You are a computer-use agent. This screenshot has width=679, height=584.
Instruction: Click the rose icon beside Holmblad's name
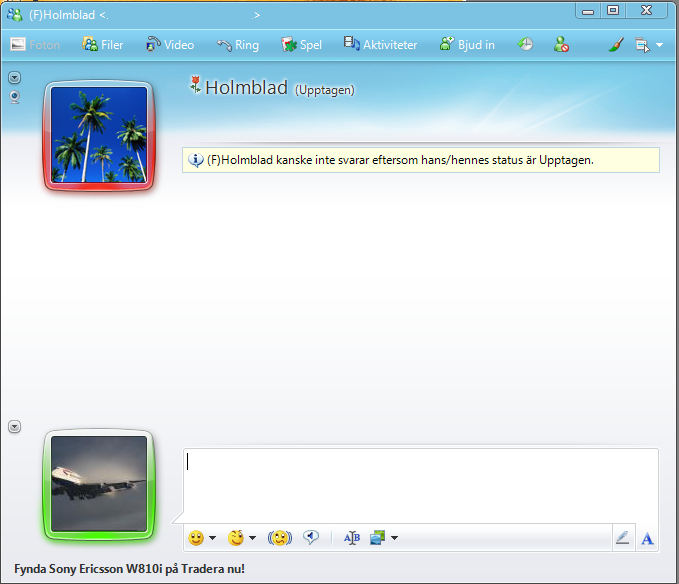tap(195, 84)
